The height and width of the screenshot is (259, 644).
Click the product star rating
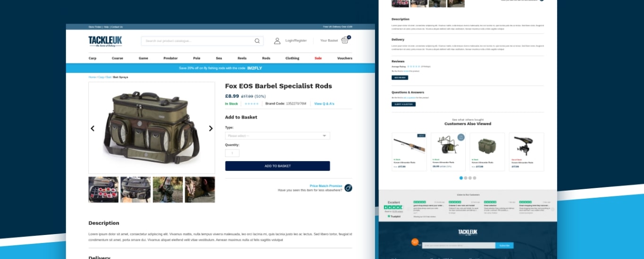click(x=251, y=104)
